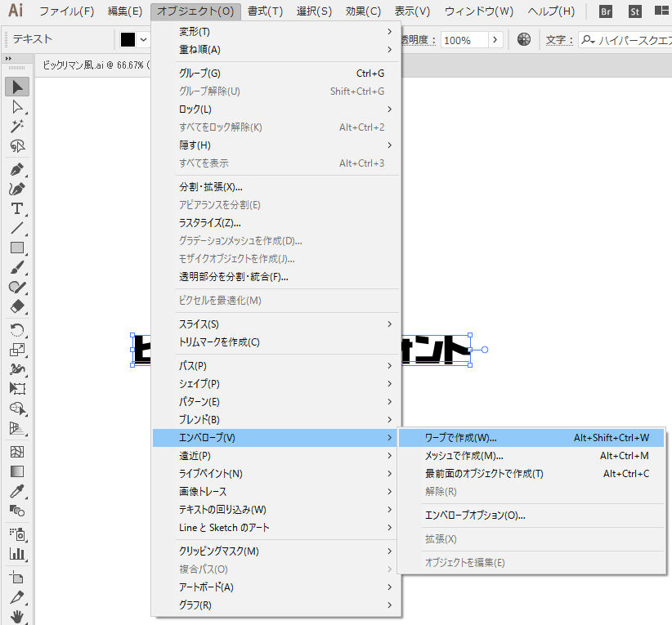Image resolution: width=672 pixels, height=625 pixels.
Task: Choose ラスタライズ(Z)... menu command
Action: click(x=276, y=223)
